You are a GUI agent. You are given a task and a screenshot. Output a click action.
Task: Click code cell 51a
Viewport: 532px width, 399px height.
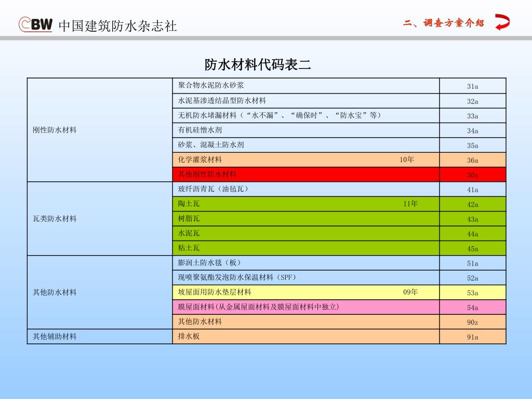(x=473, y=263)
